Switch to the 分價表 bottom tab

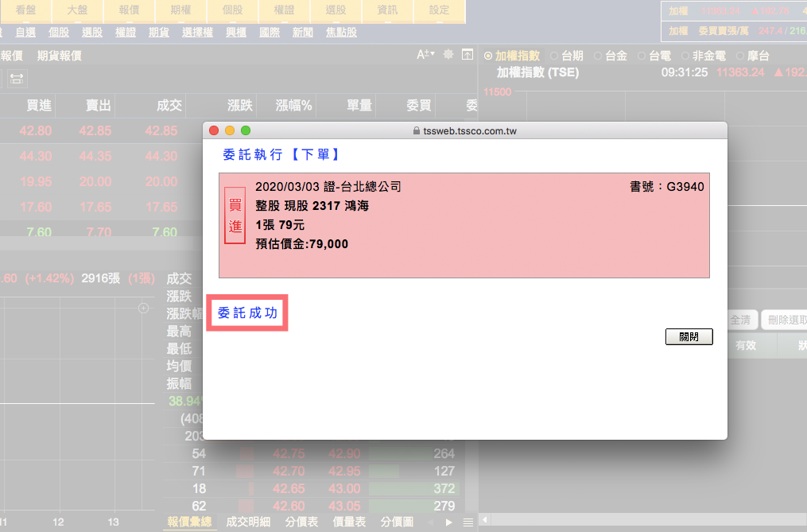(x=301, y=522)
